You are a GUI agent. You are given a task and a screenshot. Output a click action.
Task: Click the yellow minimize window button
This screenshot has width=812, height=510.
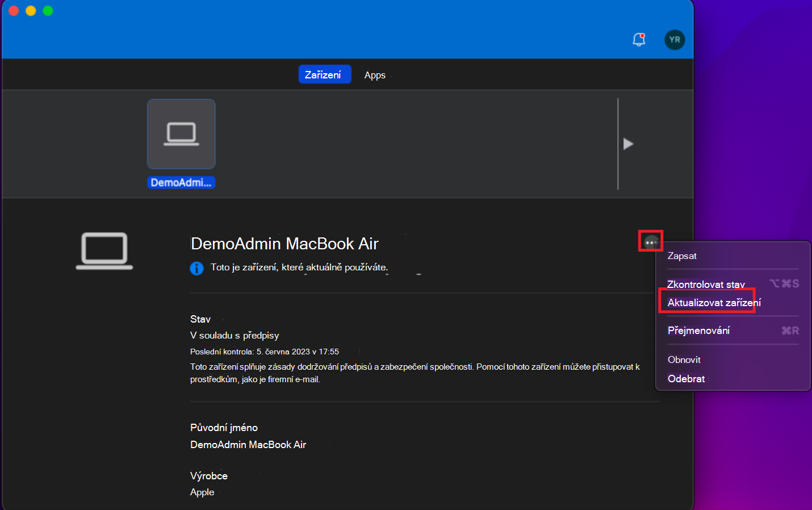[31, 11]
